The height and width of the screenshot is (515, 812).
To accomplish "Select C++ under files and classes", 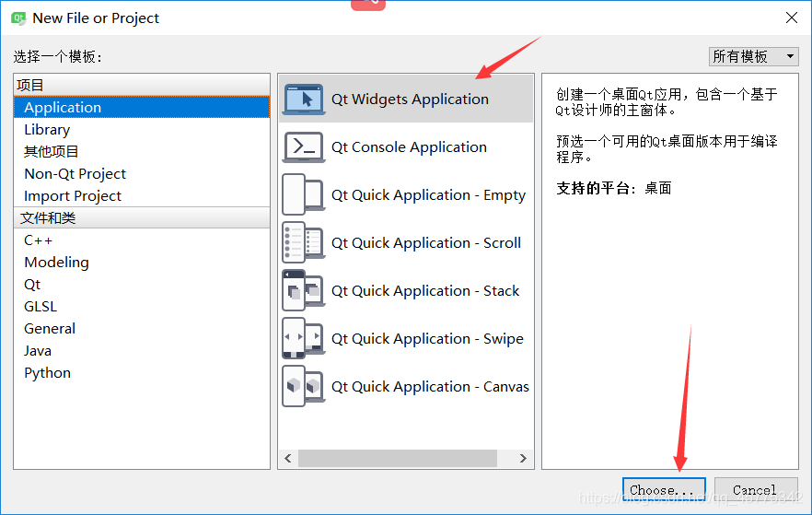I will tap(142, 240).
